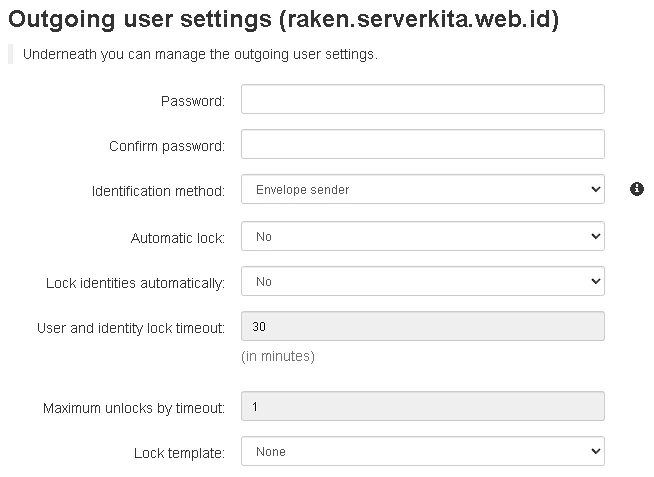Click the lock timeout field showing 30
This screenshot has width=654, height=477.
point(422,327)
